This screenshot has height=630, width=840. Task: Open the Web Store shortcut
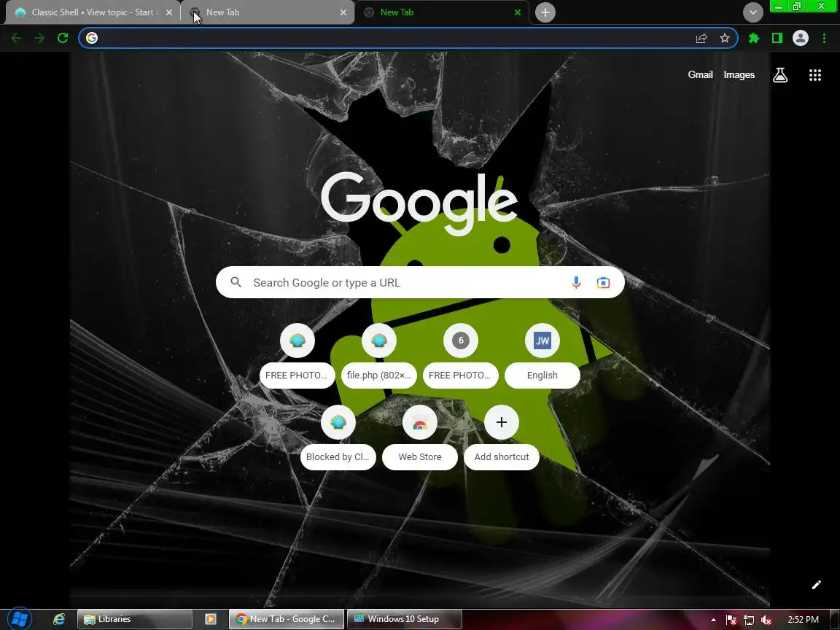pyautogui.click(x=420, y=437)
